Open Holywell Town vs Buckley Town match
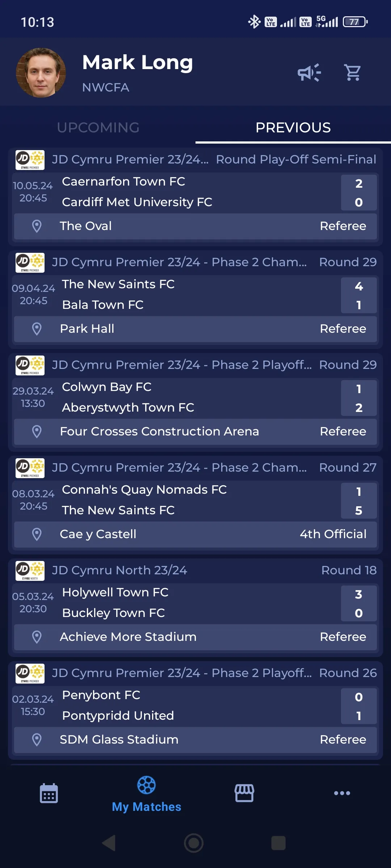The width and height of the screenshot is (391, 868). (195, 603)
